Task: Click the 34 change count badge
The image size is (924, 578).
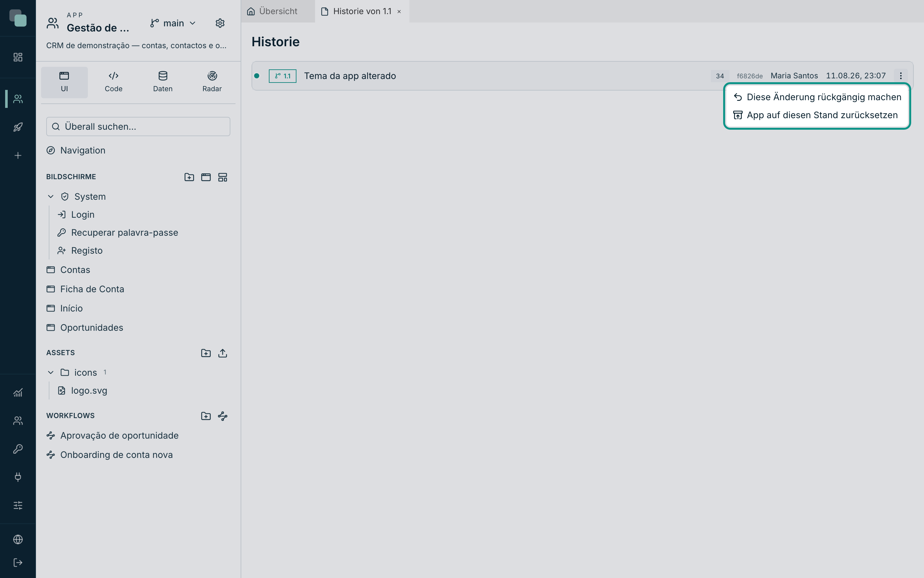Action: click(x=720, y=76)
